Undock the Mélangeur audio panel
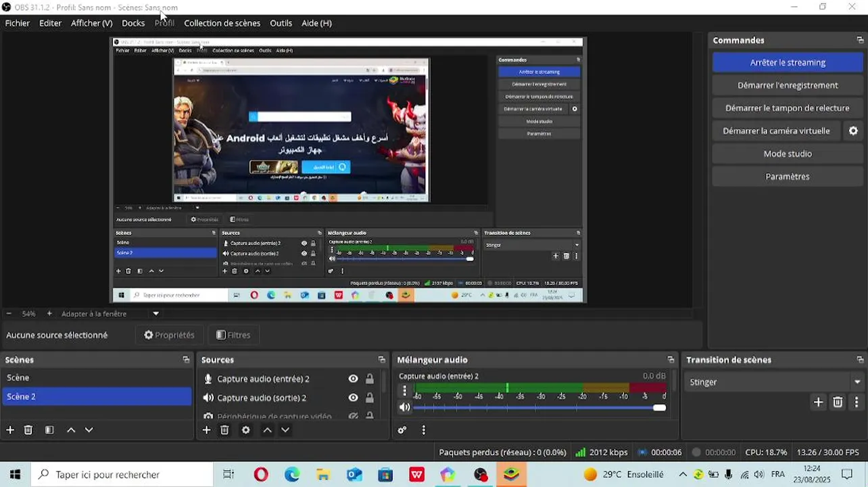Image resolution: width=868 pixels, height=487 pixels. (x=671, y=360)
